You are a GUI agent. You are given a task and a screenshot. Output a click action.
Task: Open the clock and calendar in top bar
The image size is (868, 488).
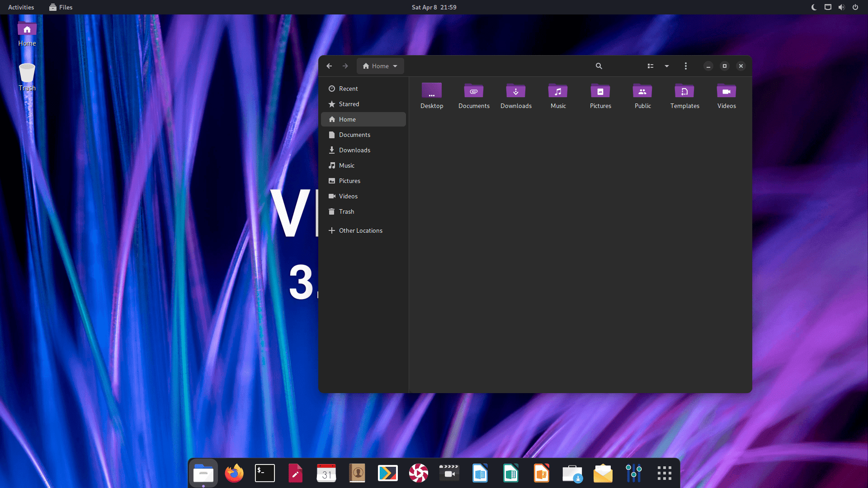[434, 7]
